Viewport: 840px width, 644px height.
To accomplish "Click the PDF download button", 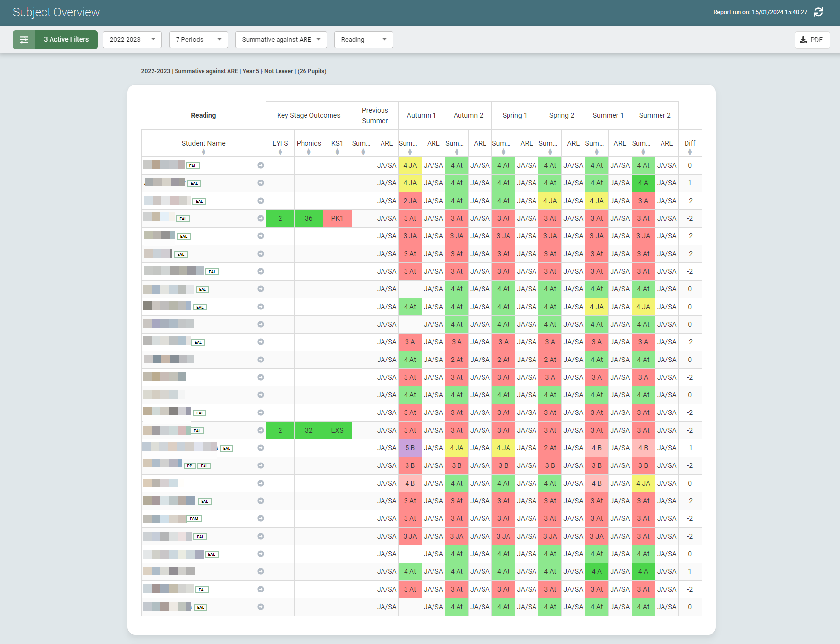I will tap(812, 40).
